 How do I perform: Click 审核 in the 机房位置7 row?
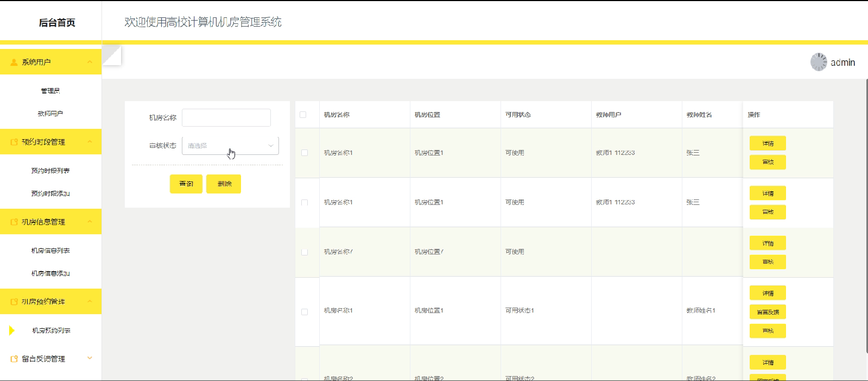coord(768,262)
